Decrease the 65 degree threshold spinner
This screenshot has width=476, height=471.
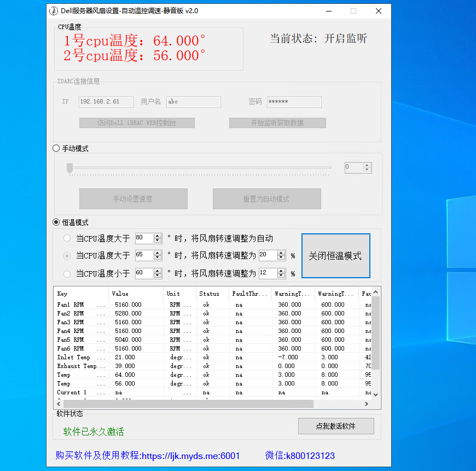(x=158, y=258)
